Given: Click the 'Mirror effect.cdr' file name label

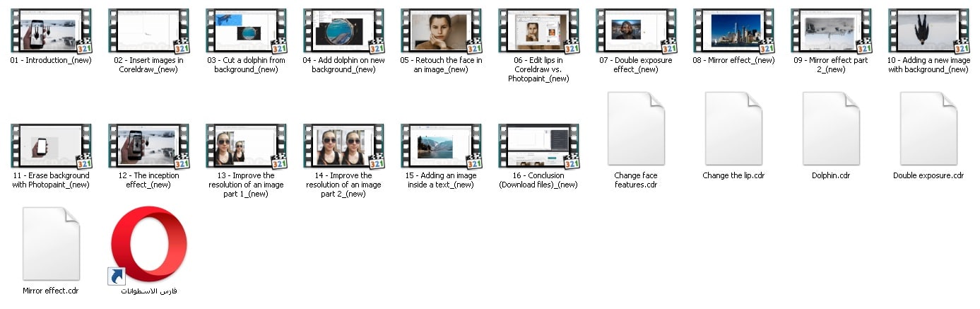Looking at the screenshot, I should pyautogui.click(x=51, y=291).
